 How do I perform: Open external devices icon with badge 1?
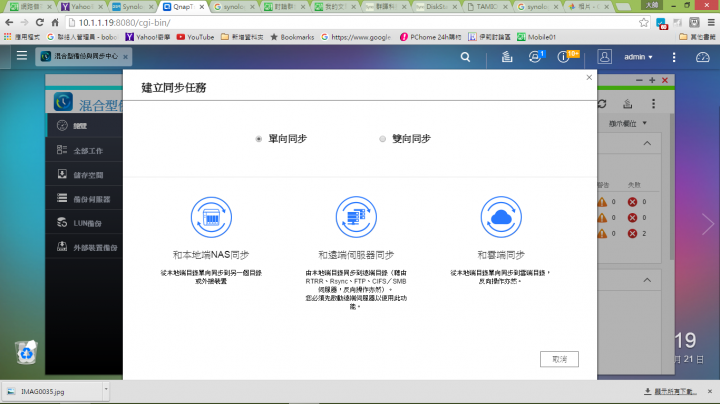coord(535,57)
